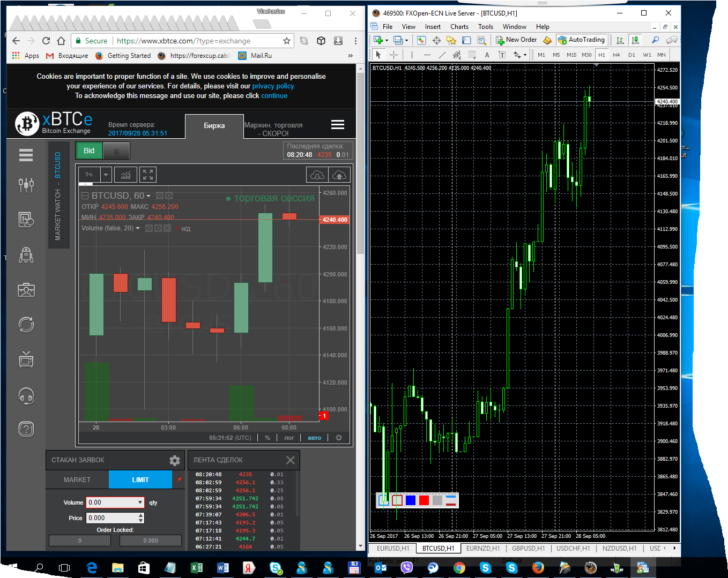Toggle AutoTrading in MetaTrader
This screenshot has height=578, width=728.
coord(582,40)
